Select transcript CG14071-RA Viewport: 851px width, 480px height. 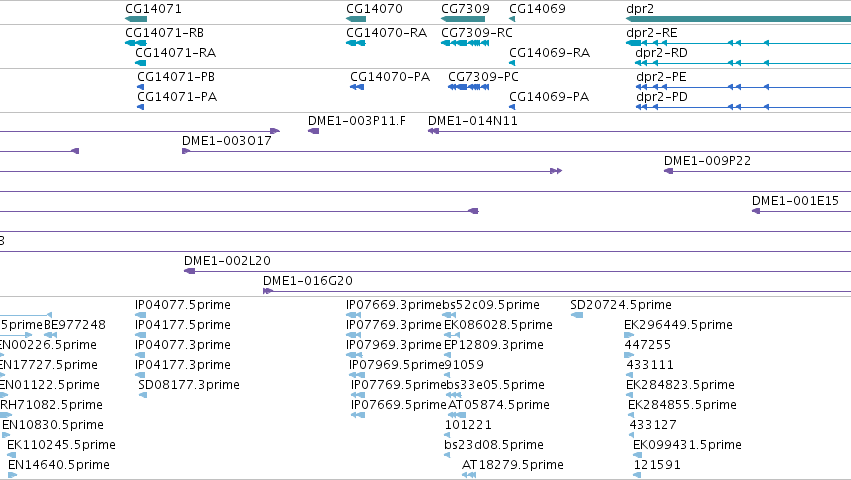(175, 53)
